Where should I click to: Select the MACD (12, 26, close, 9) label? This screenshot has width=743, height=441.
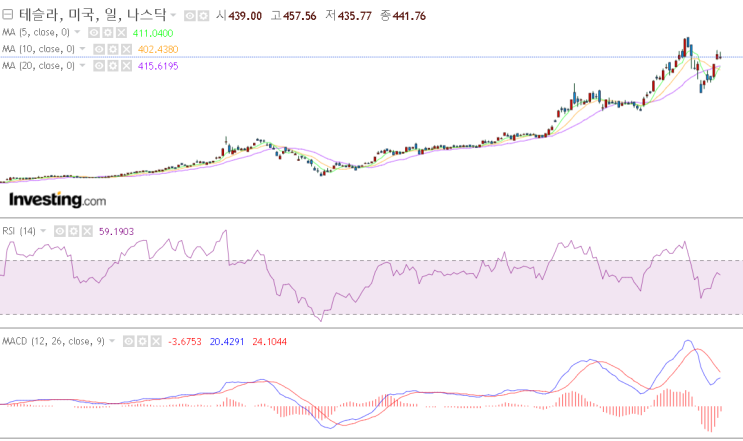[54, 341]
